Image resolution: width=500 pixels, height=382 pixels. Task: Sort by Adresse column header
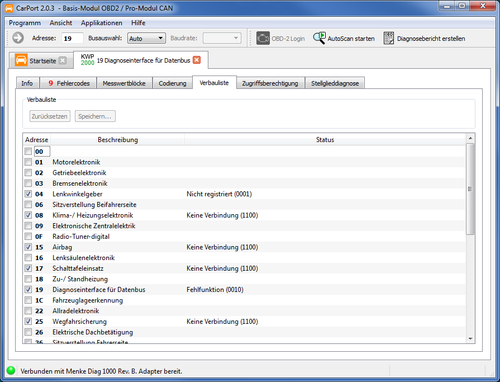point(37,140)
